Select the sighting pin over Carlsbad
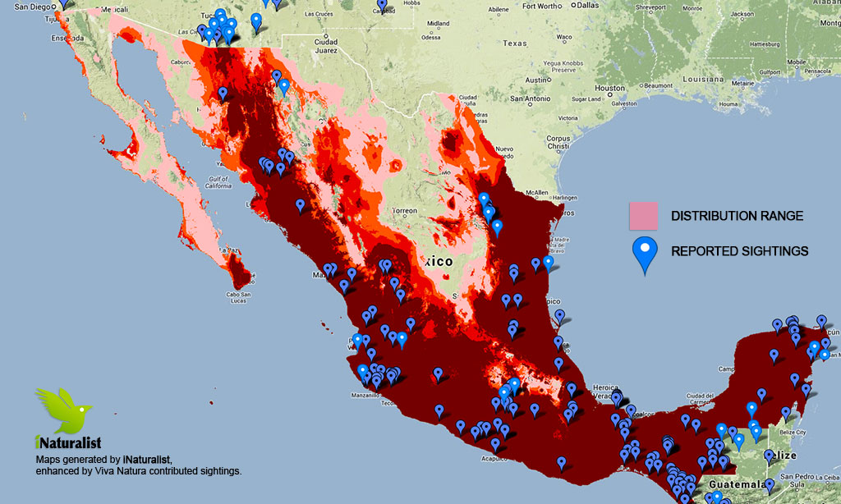The image size is (841, 504). click(382, 6)
